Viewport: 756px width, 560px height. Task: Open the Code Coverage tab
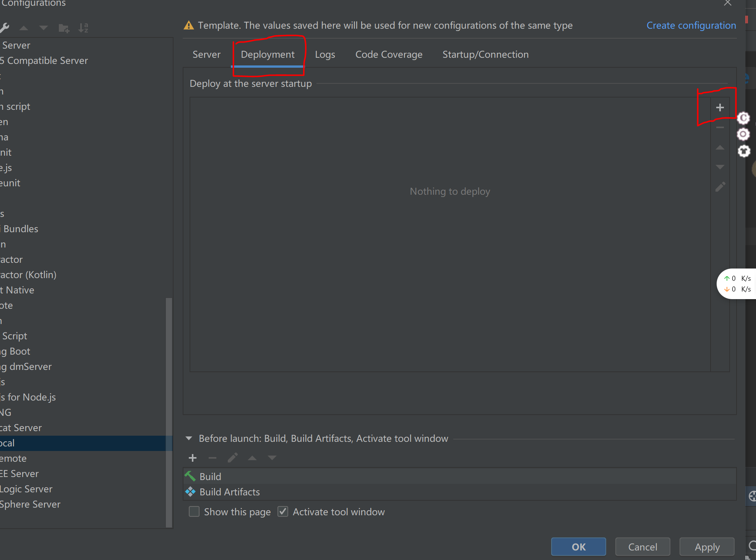(x=389, y=55)
